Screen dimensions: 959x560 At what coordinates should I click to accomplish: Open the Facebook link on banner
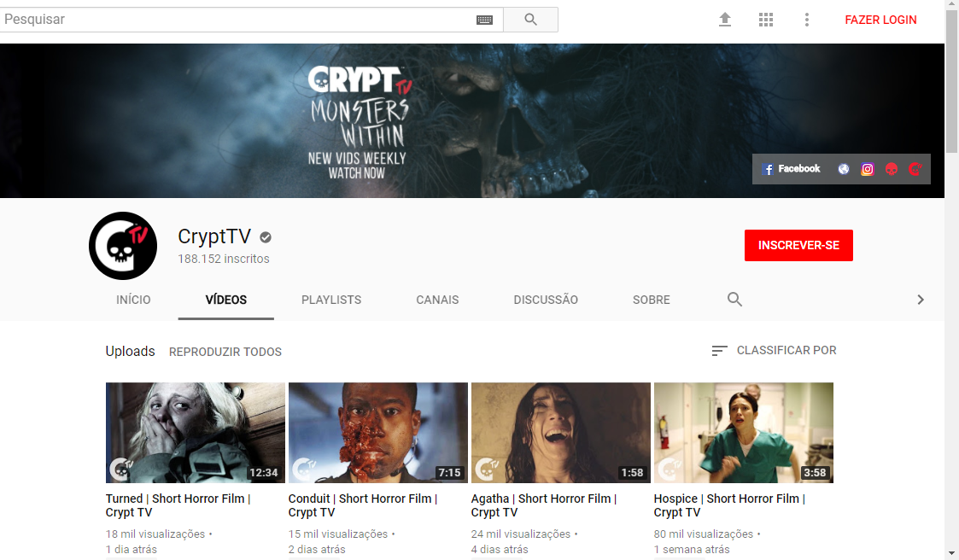(x=791, y=169)
